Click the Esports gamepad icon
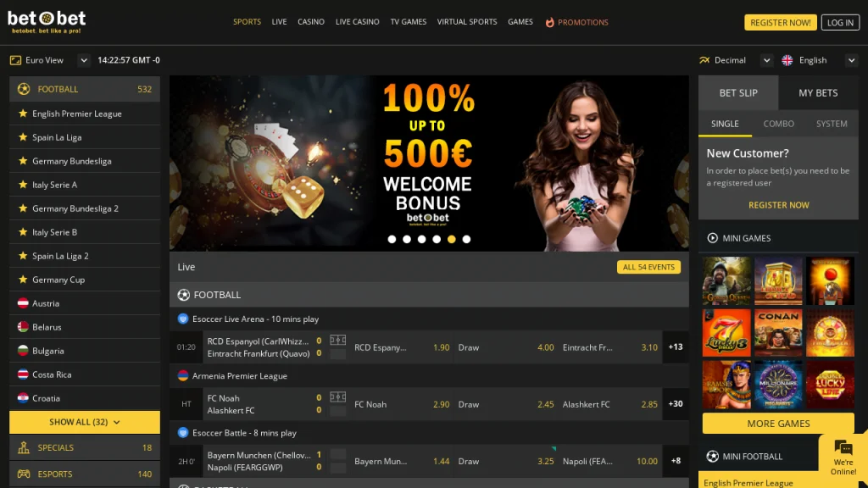This screenshot has width=868, height=488. pos(24,474)
